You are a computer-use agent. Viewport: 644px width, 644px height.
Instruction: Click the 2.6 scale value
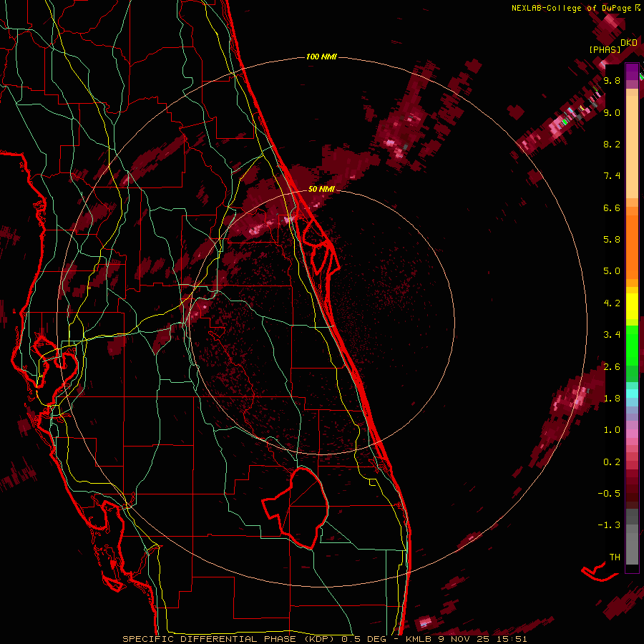[x=612, y=367]
